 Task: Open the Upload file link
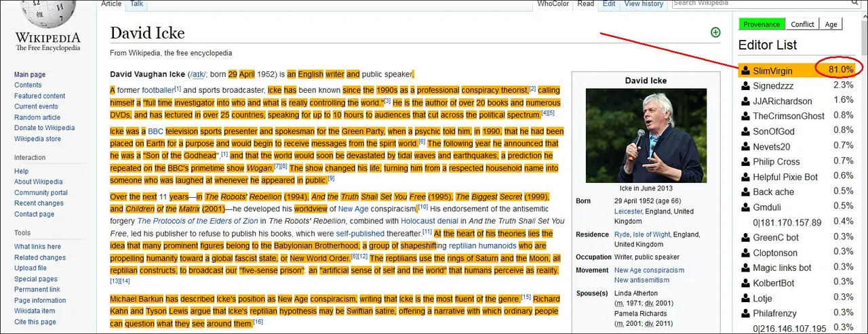pyautogui.click(x=31, y=268)
